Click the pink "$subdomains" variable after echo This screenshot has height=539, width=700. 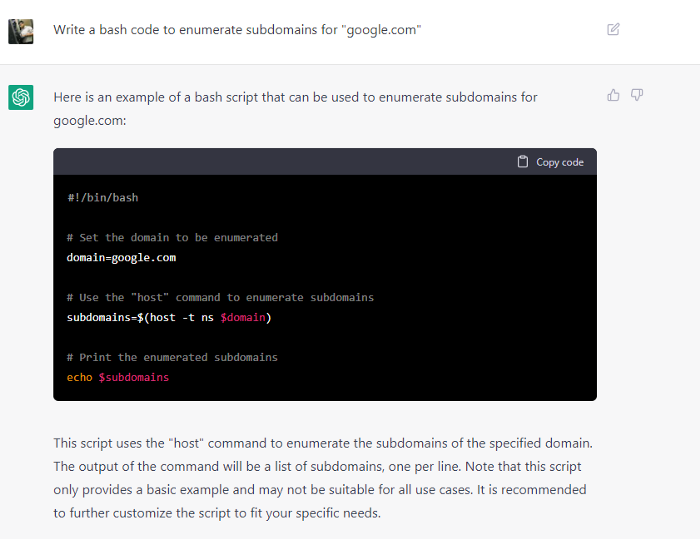(x=133, y=377)
